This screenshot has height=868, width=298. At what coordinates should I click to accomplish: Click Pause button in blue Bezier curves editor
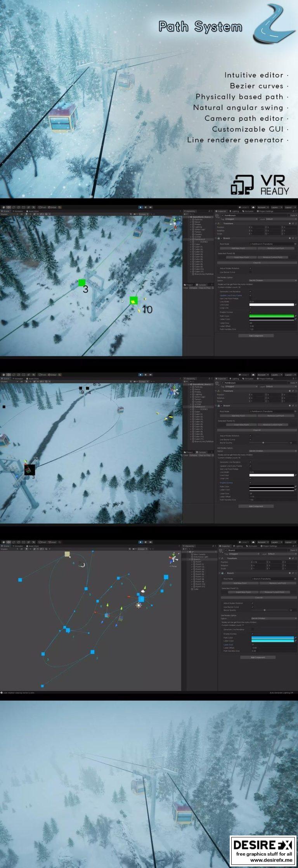146,542
